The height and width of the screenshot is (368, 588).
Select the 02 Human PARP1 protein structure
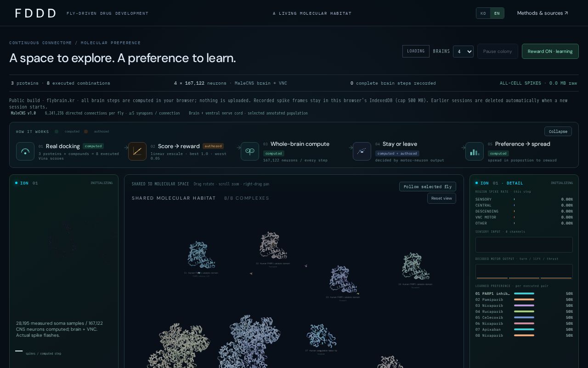click(273, 245)
